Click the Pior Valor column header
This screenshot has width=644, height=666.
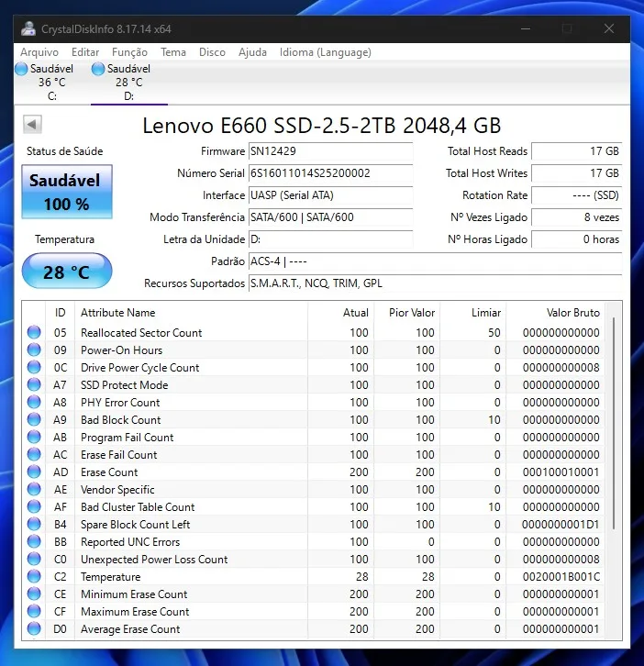click(x=407, y=313)
